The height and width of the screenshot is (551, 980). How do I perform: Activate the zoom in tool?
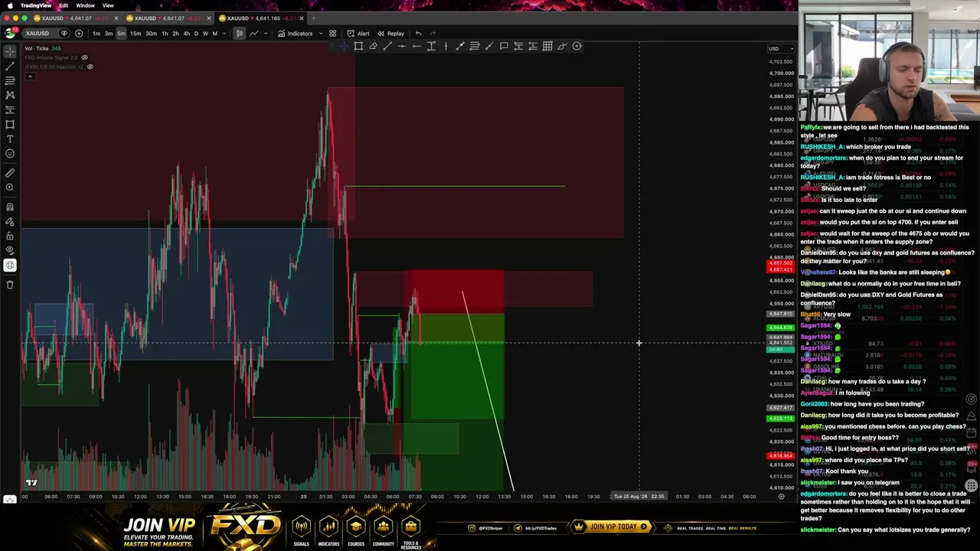click(10, 187)
